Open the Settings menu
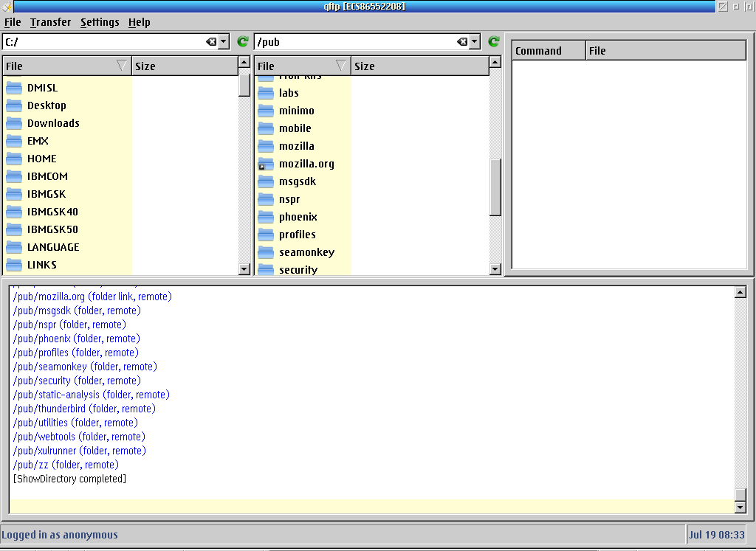756x551 pixels. pos(100,22)
